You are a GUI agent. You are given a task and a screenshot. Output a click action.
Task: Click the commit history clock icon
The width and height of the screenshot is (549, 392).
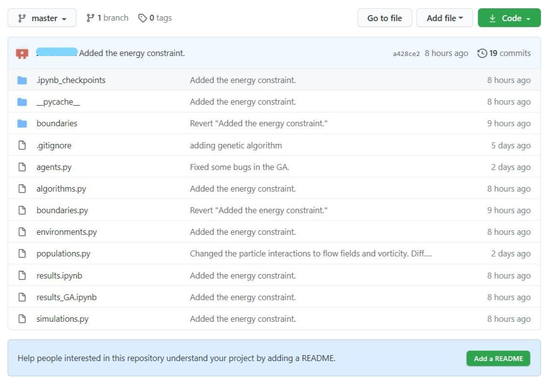482,53
